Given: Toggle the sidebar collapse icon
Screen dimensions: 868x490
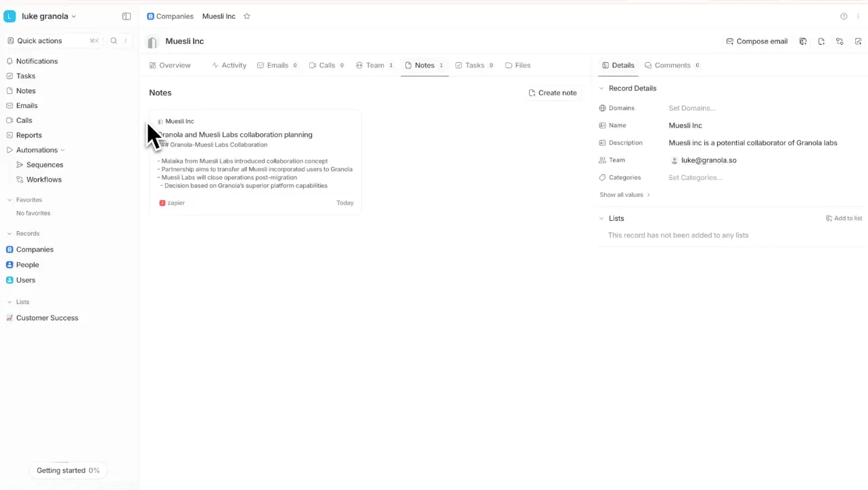Looking at the screenshot, I should (x=126, y=16).
